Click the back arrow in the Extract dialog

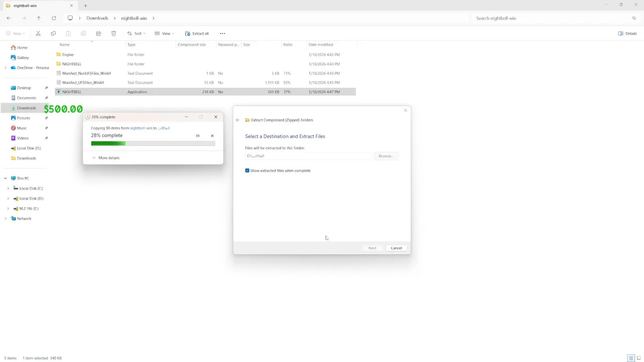point(238,120)
